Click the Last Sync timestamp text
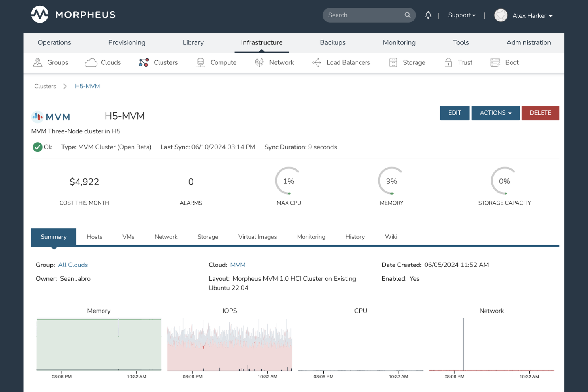This screenshot has height=392, width=588. tap(208, 147)
